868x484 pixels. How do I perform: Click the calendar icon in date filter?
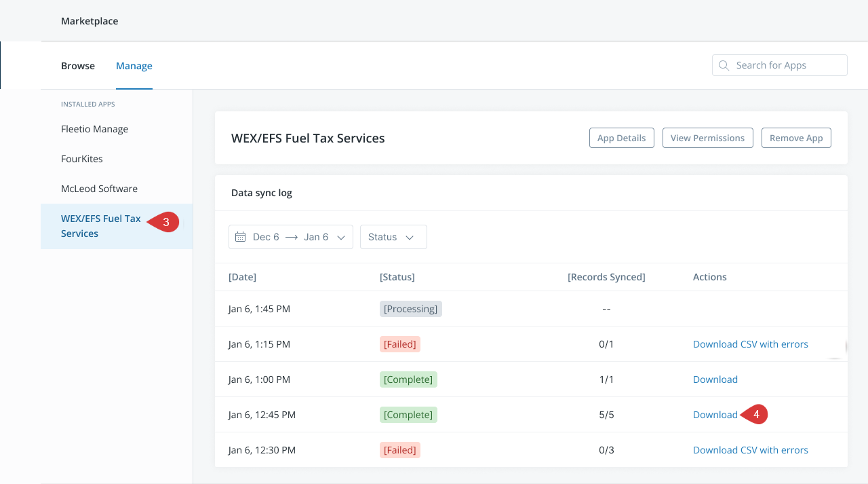(x=240, y=237)
